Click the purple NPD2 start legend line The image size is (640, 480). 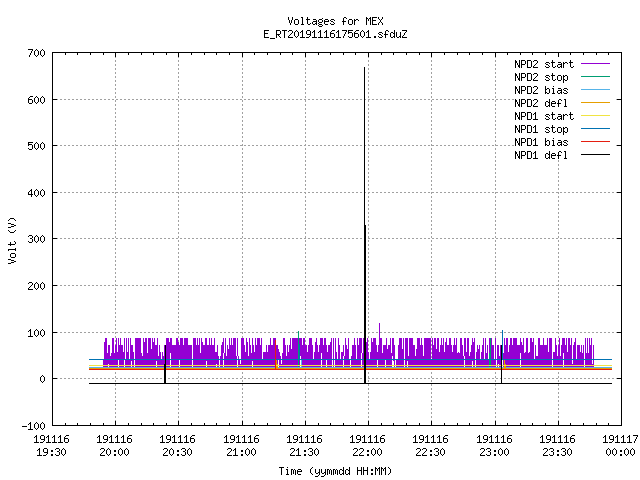(x=595, y=64)
